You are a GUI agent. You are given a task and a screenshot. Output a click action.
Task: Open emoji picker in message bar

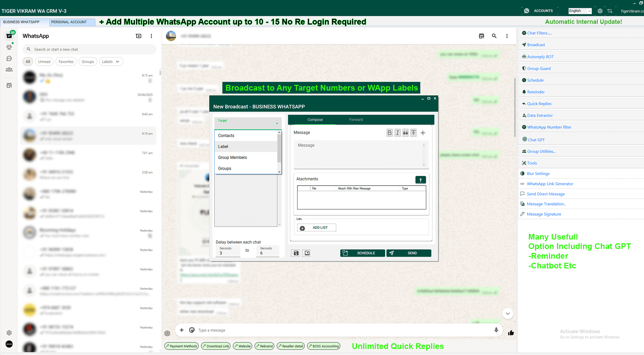(x=192, y=330)
